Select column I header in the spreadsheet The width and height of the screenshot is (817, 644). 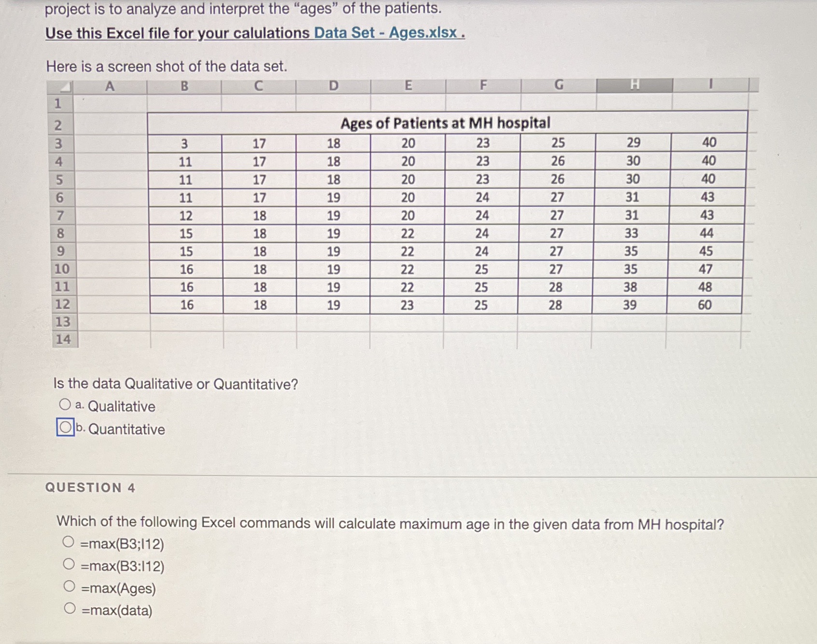click(x=710, y=85)
